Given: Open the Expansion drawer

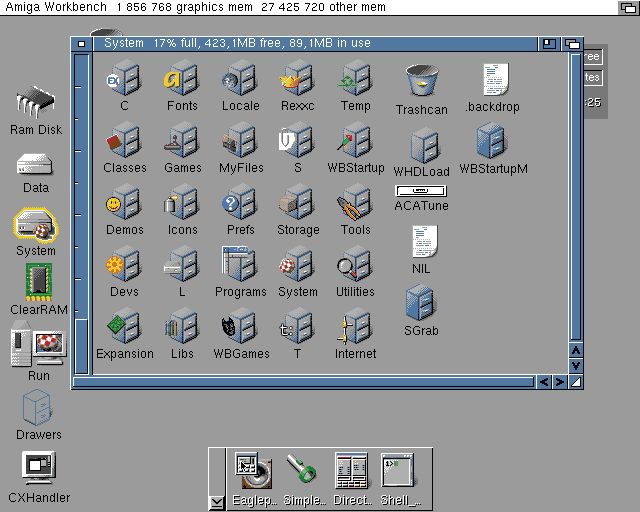Looking at the screenshot, I should click(x=124, y=327).
